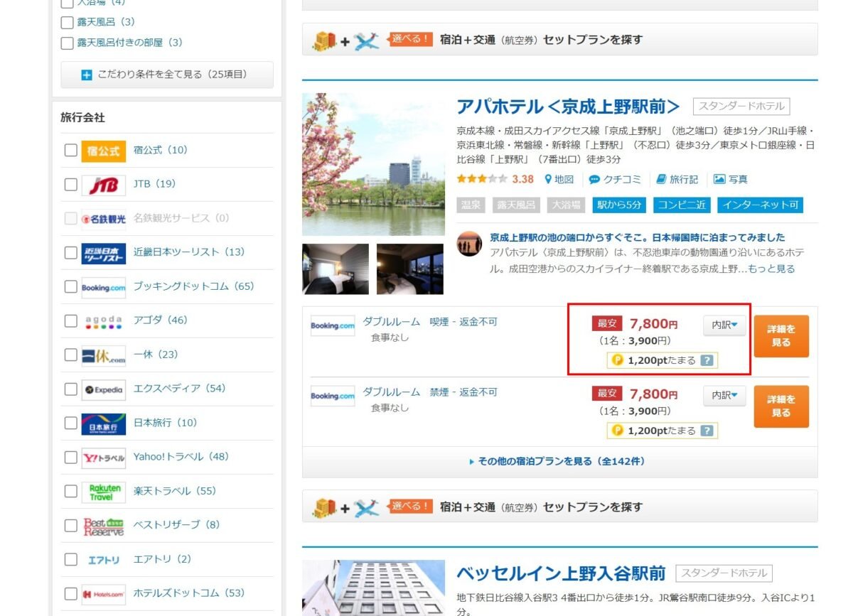The image size is (853, 616).
Task: Enable the アゴダ (46) filter checkbox
Action: coord(71,321)
